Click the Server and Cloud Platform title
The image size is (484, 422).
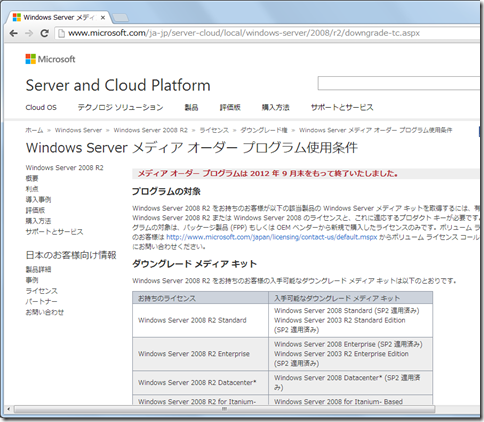[118, 85]
